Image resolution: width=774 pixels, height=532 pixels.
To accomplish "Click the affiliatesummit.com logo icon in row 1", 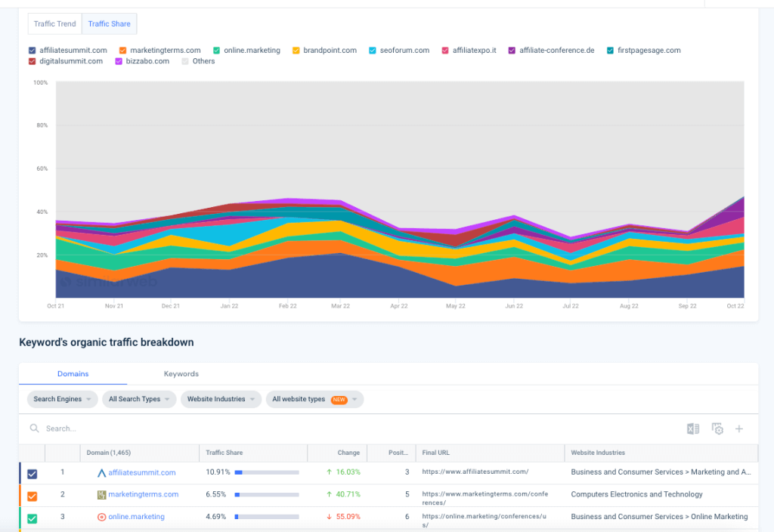I will (x=101, y=472).
